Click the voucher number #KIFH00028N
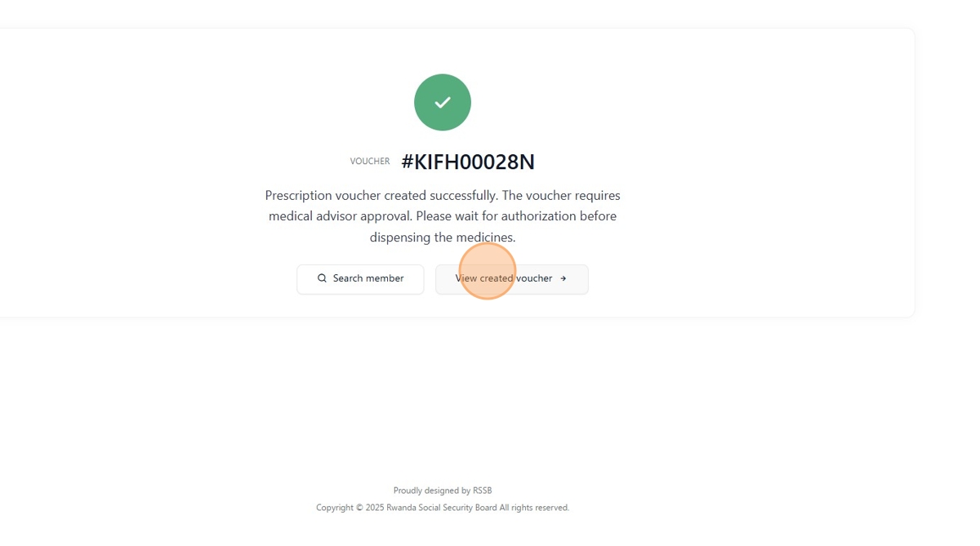980x546 pixels. 468,162
